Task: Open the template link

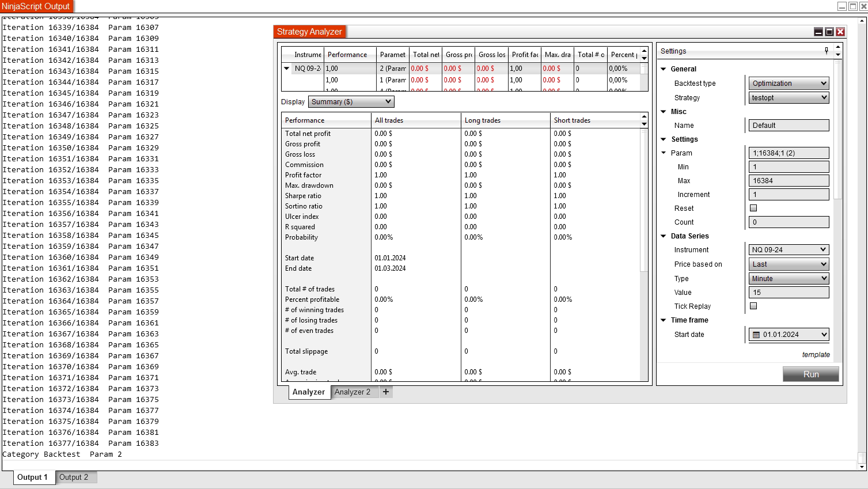Action: 816,355
